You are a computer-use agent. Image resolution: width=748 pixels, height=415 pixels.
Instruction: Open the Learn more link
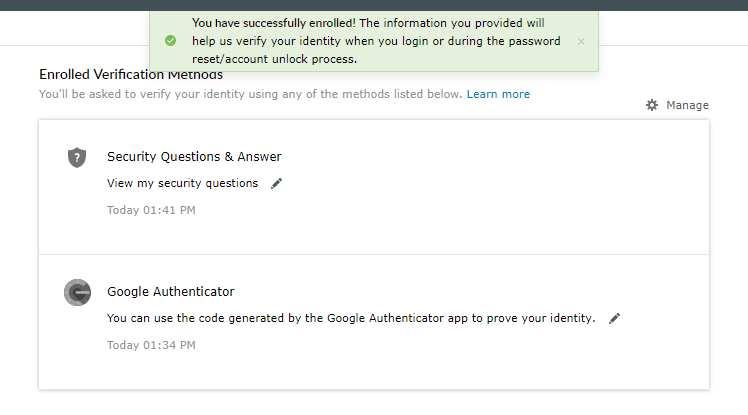(x=498, y=94)
